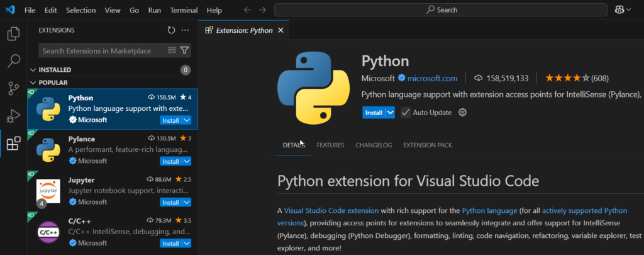Open Run and Debug view
Viewport: 644px width, 255px height.
[13, 116]
